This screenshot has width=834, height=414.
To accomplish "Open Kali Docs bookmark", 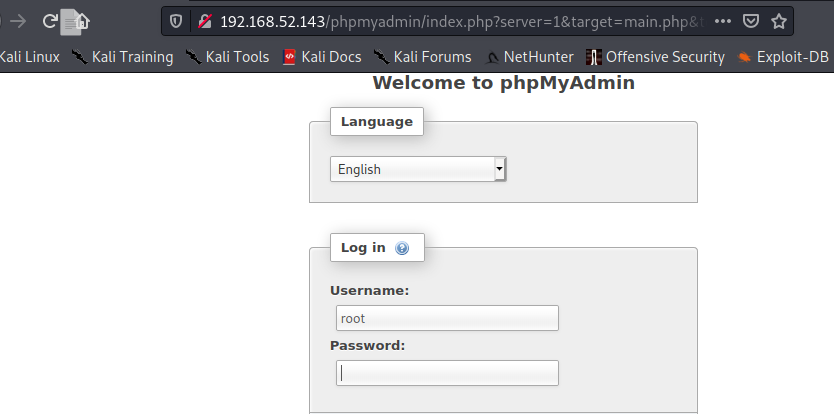I will 322,57.
